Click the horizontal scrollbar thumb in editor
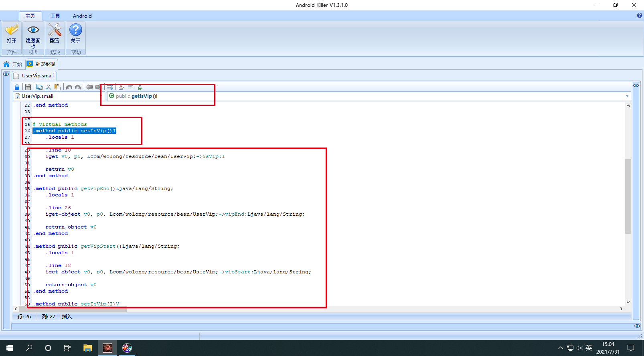644x356 pixels. pyautogui.click(x=73, y=309)
